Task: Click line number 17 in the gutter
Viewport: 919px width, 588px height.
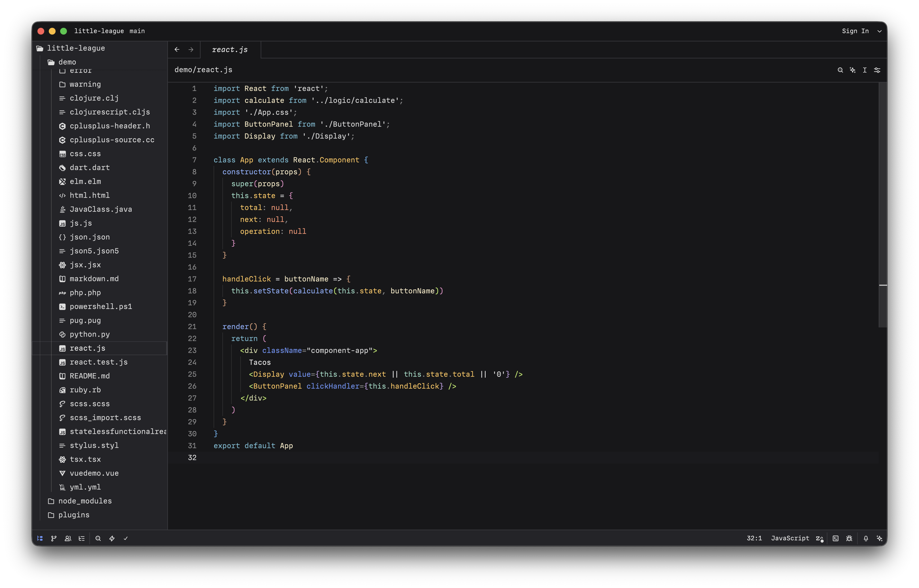Action: click(x=192, y=279)
